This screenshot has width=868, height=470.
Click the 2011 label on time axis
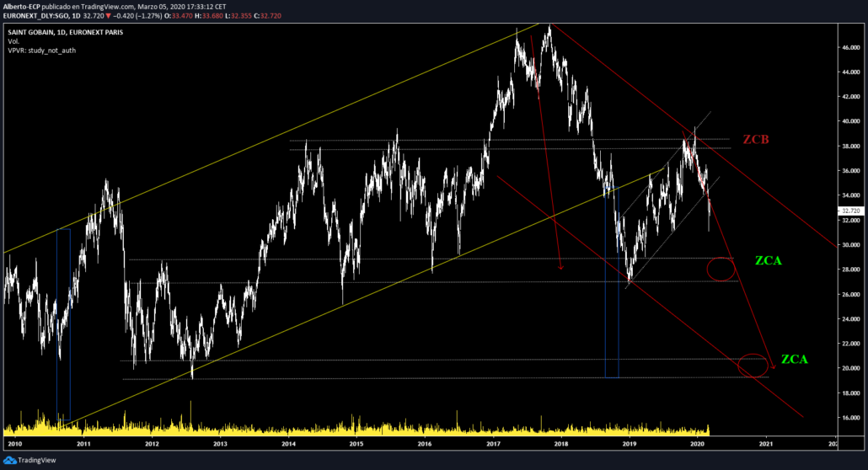83,443
